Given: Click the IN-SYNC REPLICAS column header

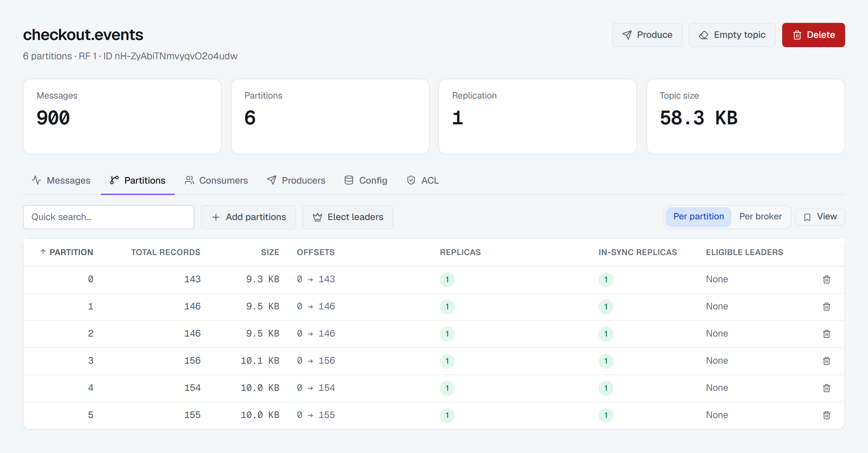Looking at the screenshot, I should click(638, 252).
